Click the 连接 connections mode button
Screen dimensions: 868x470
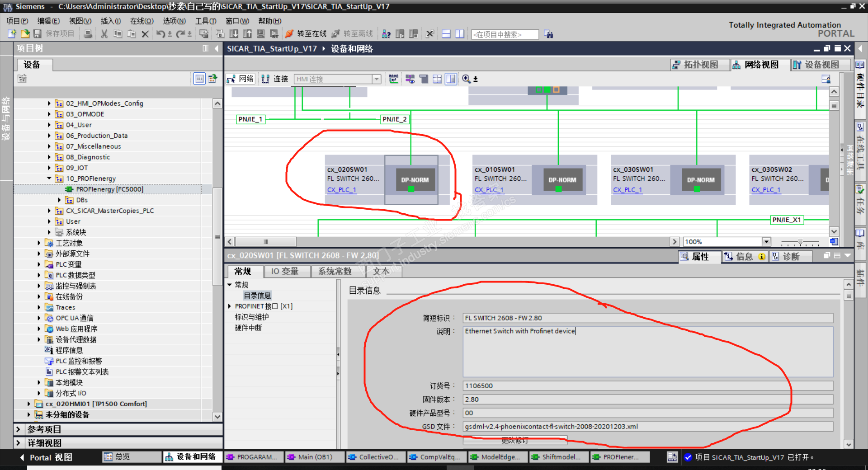point(275,79)
